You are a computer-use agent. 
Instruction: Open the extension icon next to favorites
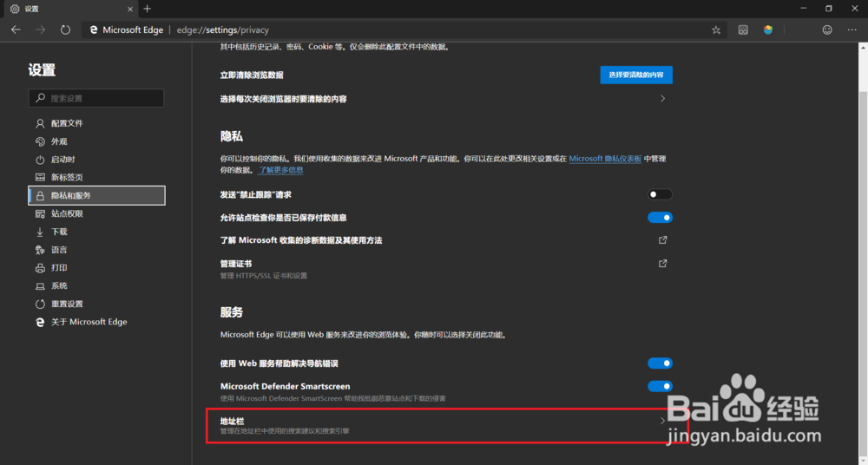coord(744,29)
